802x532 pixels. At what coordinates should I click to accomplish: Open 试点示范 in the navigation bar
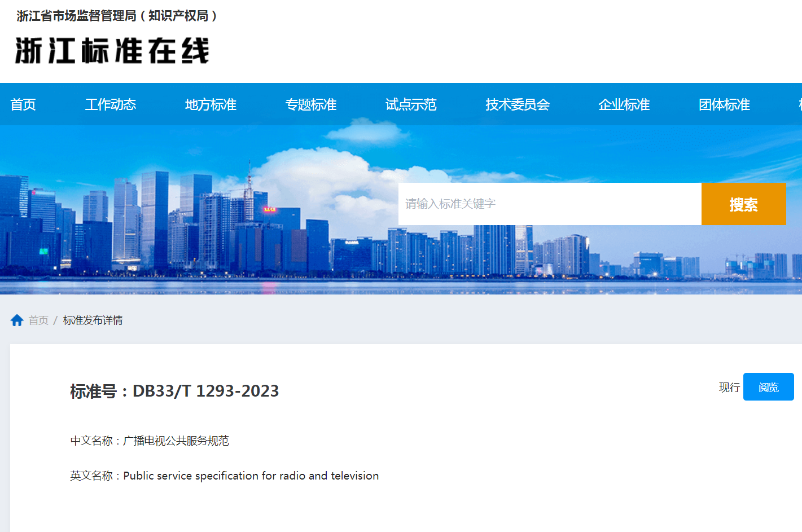pos(411,104)
